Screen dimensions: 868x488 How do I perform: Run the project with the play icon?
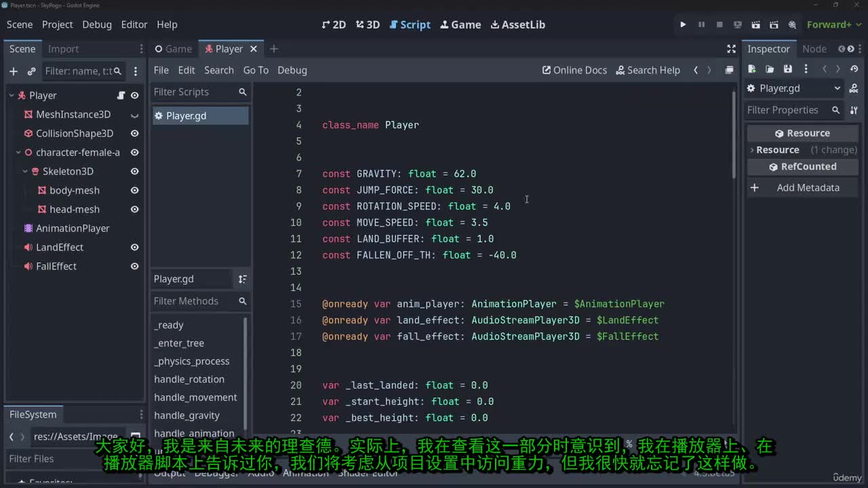[x=683, y=24]
